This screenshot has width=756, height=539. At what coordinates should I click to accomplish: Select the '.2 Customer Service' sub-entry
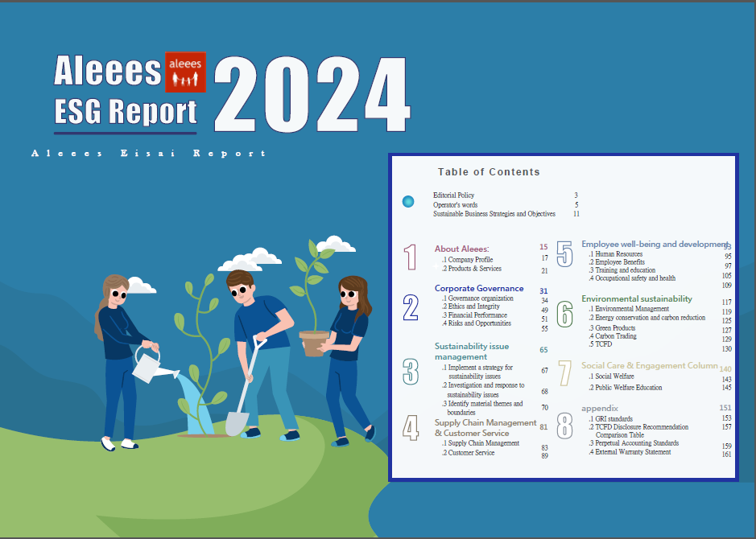468,453
